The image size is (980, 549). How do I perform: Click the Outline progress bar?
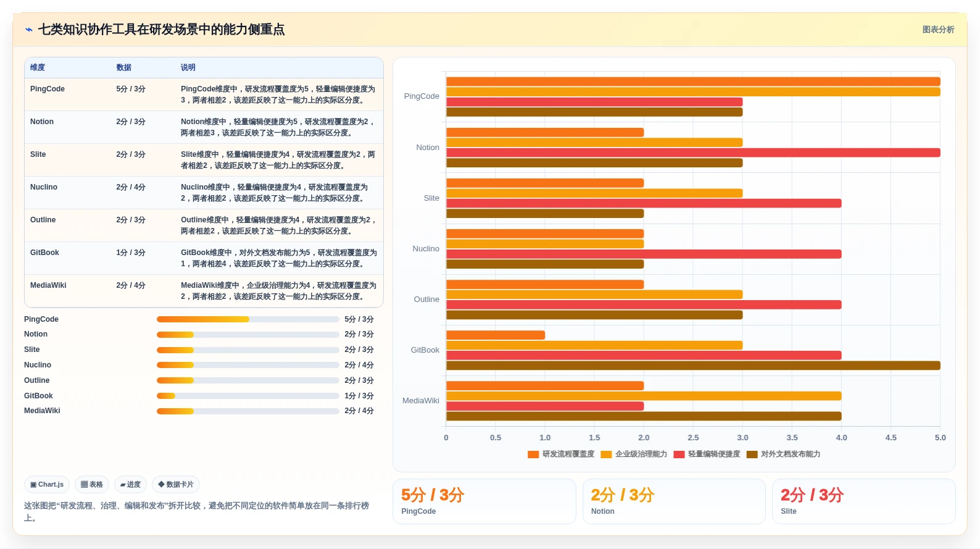tap(248, 380)
